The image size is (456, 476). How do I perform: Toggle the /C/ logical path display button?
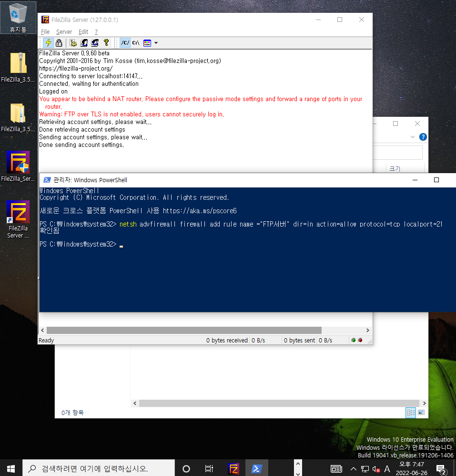pos(125,43)
